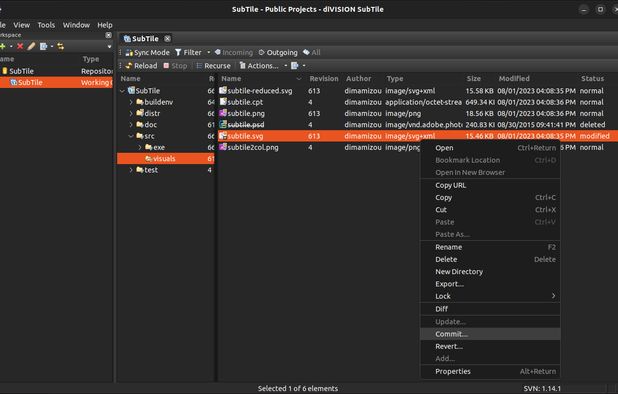The width and height of the screenshot is (618, 394).
Task: Toggle Sync Mode
Action: coord(147,52)
